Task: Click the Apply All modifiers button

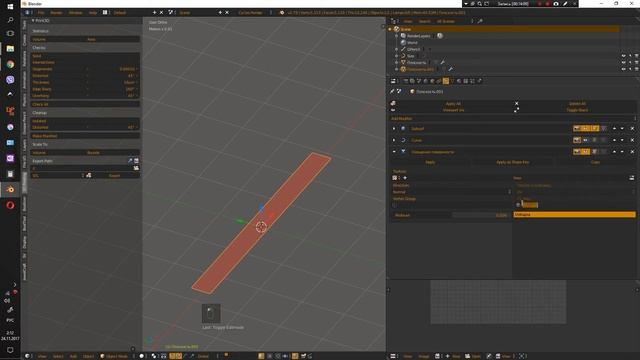Action: coord(453,104)
